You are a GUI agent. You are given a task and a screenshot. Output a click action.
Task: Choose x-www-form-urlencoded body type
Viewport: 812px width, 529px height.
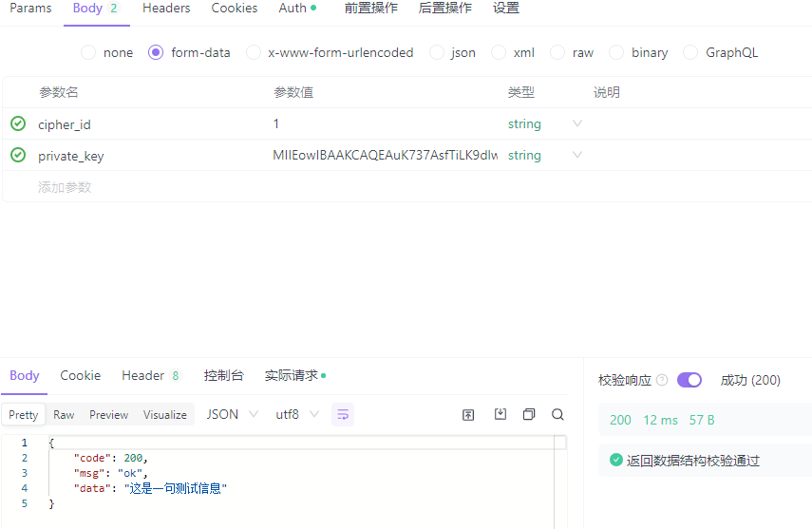pyautogui.click(x=254, y=52)
